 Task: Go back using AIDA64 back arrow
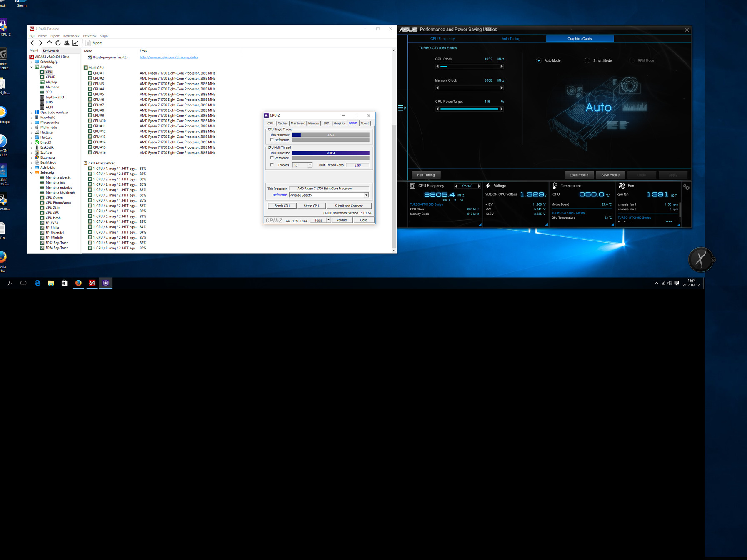(32, 43)
